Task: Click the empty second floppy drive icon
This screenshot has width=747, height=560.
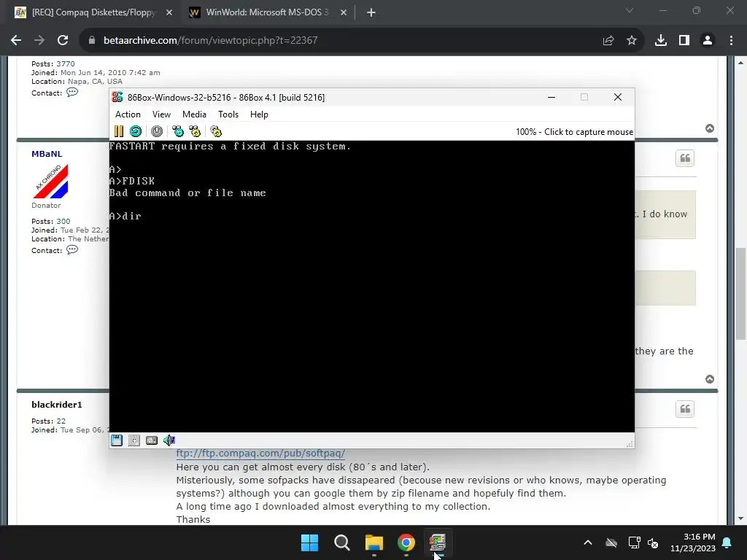Action: [x=134, y=440]
